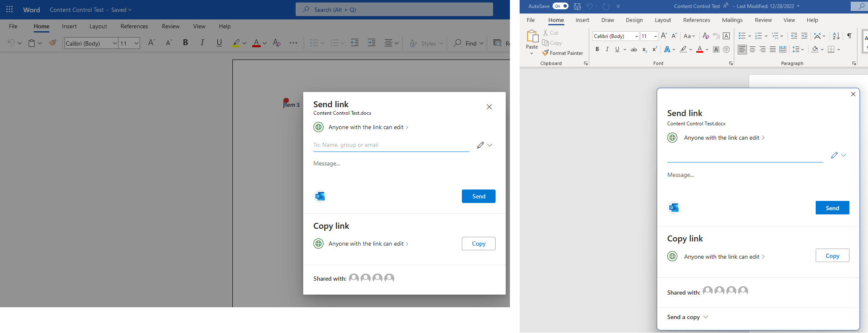Click Outlook icon in desktop Send link dialog
Image resolution: width=868 pixels, height=333 pixels.
pyautogui.click(x=674, y=208)
